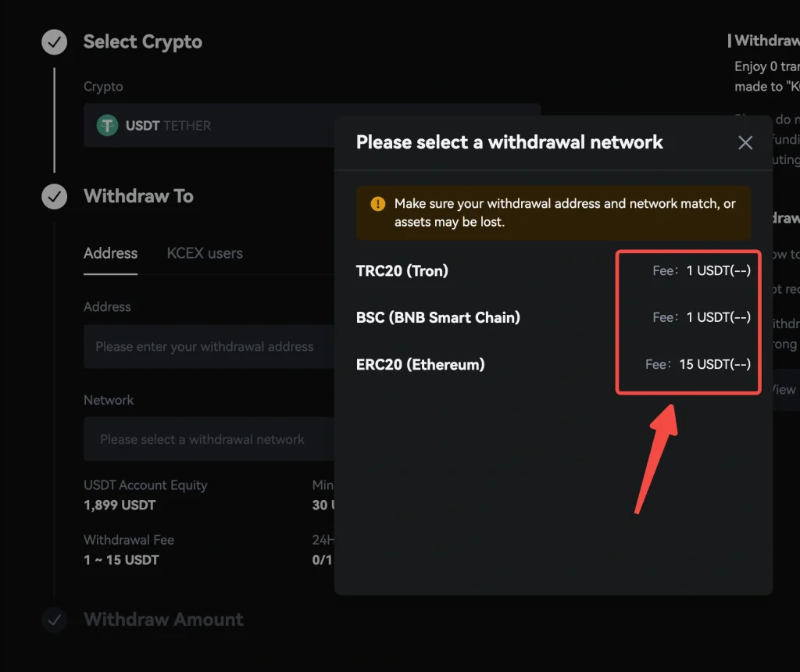800x672 pixels.
Task: Switch to the KCEX users tab
Action: click(205, 253)
